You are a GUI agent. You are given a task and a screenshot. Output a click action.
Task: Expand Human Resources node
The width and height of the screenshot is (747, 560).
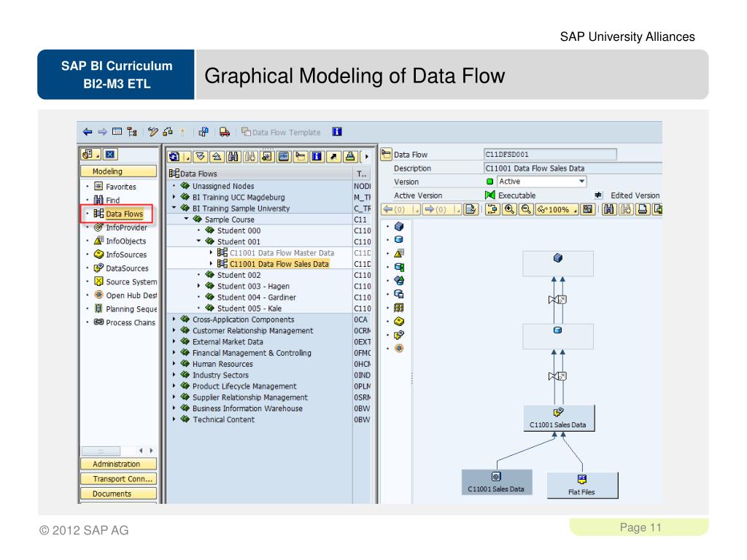point(174,363)
